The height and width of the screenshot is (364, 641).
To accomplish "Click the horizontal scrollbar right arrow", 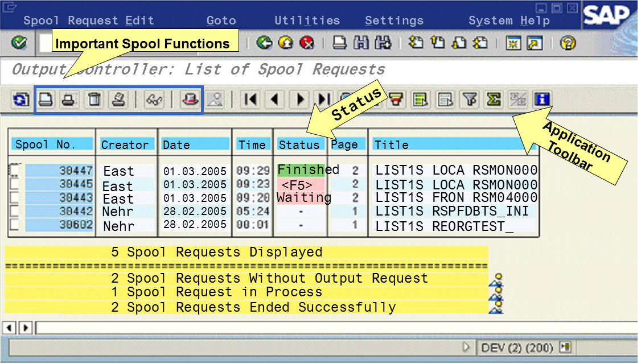I will 26,328.
